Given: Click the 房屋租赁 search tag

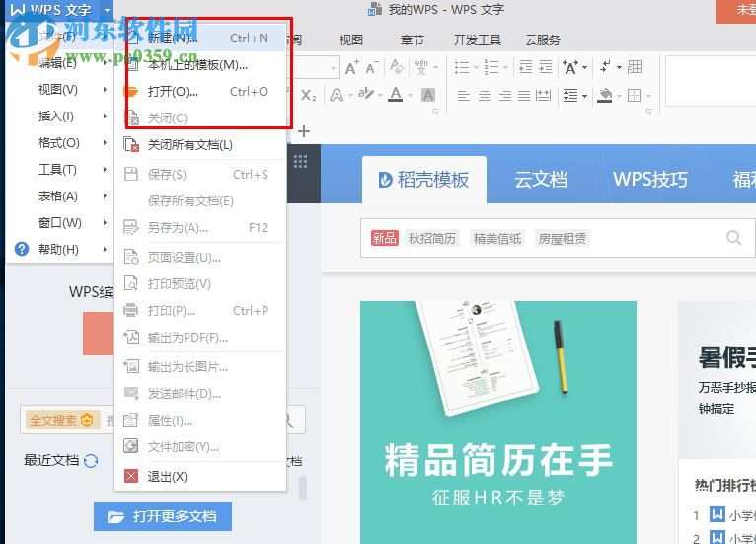Looking at the screenshot, I should coord(563,238).
